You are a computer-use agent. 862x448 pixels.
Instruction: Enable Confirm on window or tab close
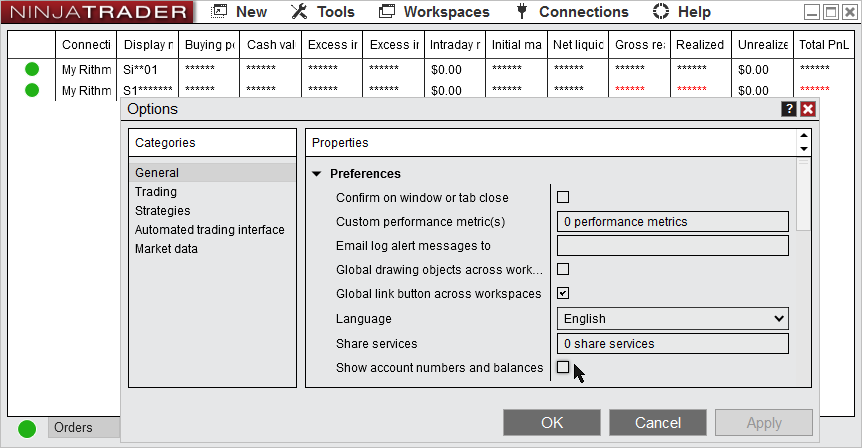click(563, 197)
